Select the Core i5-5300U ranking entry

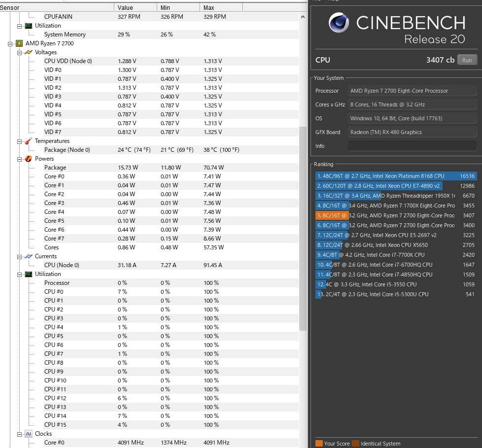coord(396,294)
